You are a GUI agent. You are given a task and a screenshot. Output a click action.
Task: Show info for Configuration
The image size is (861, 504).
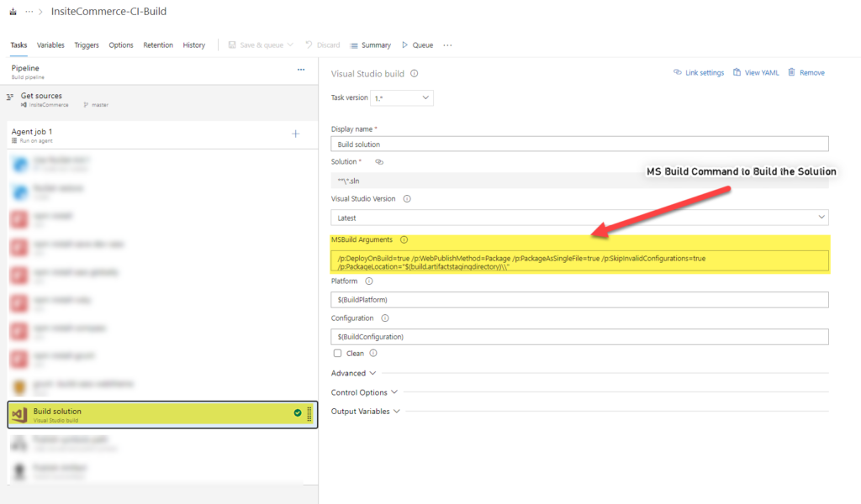pos(385,318)
